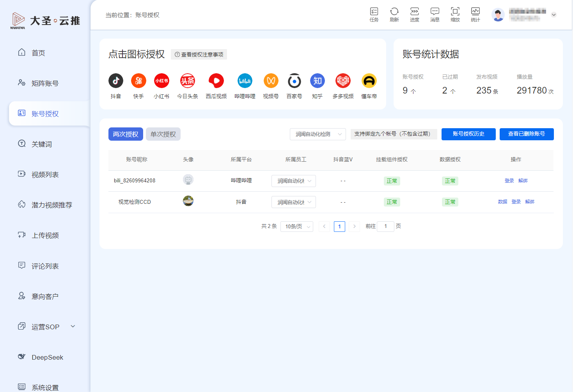Open the 润闽自动化检测 filter dropdown
573x392 pixels.
[318, 134]
